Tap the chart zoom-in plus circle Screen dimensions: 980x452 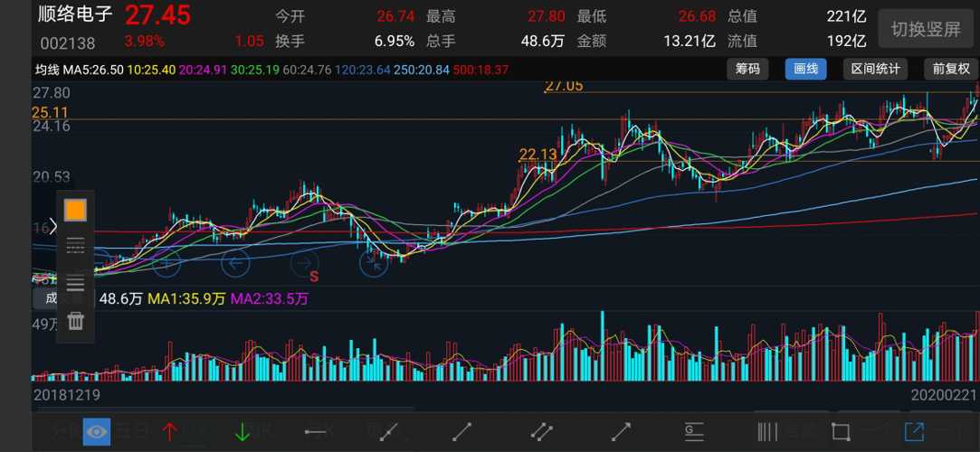(x=167, y=263)
